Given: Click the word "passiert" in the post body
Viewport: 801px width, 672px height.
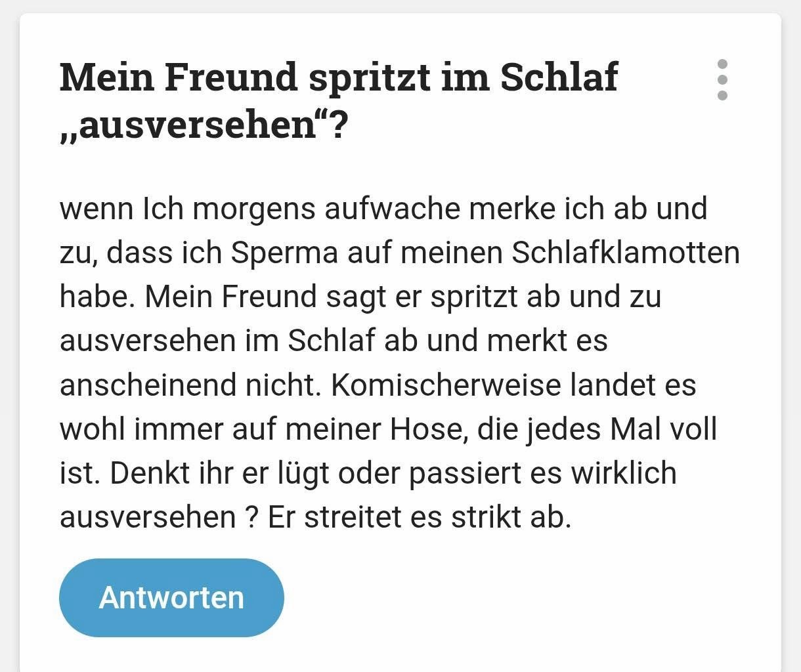Looking at the screenshot, I should [x=467, y=472].
